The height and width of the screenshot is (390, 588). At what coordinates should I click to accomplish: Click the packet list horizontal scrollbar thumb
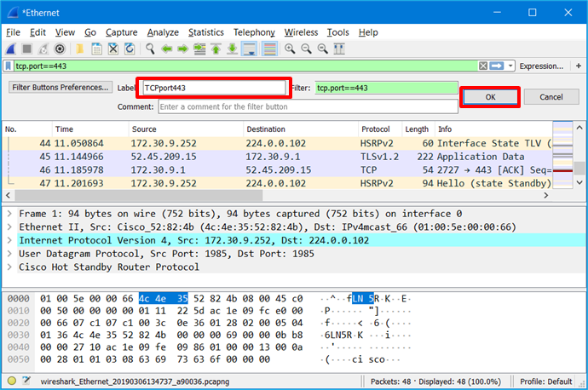point(139,195)
